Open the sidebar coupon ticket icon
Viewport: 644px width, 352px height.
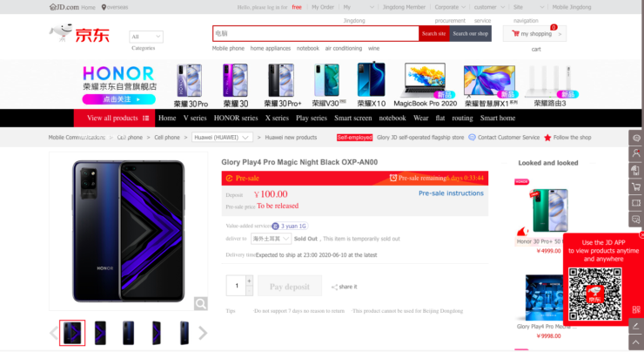(636, 203)
